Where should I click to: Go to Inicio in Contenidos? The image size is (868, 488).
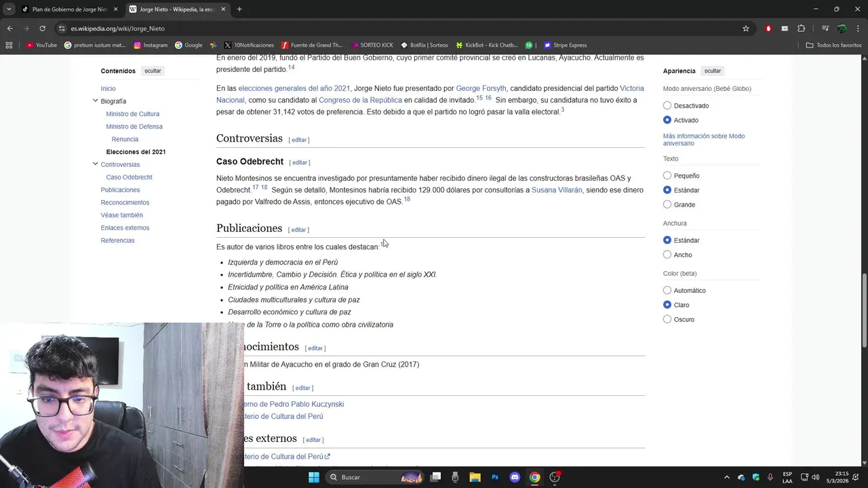108,89
